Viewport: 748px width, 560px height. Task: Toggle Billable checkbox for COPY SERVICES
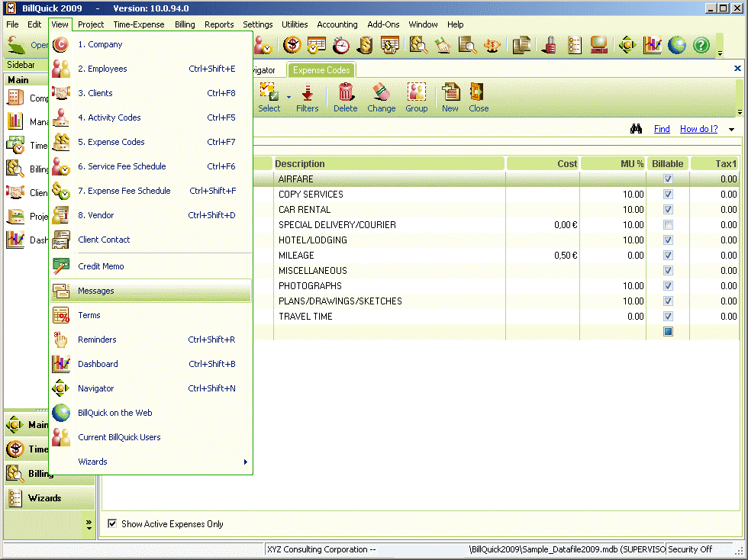(x=668, y=194)
